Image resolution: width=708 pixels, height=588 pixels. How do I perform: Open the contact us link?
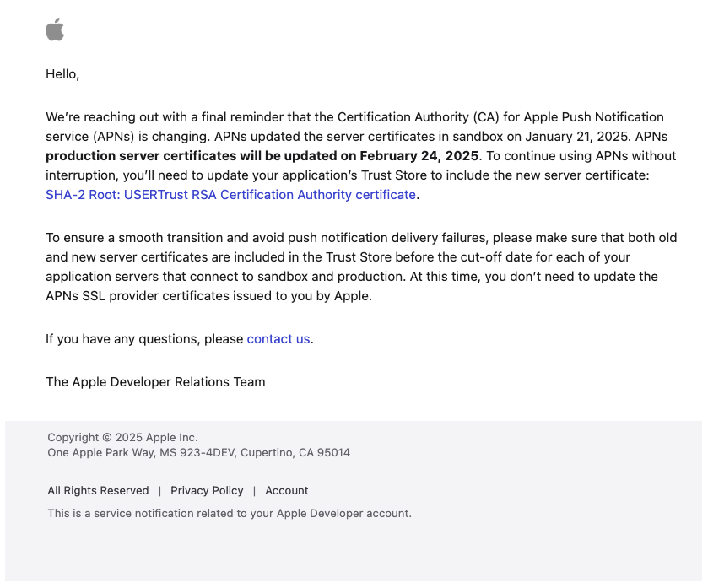point(278,339)
